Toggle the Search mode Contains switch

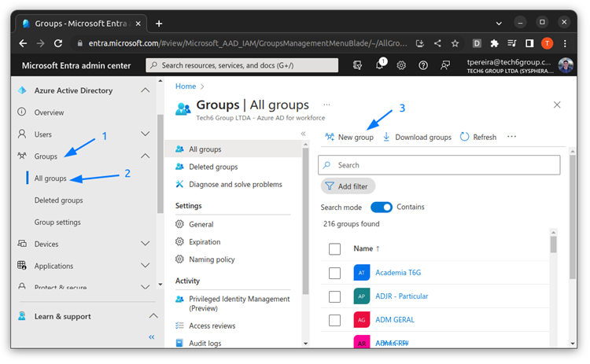tap(382, 207)
